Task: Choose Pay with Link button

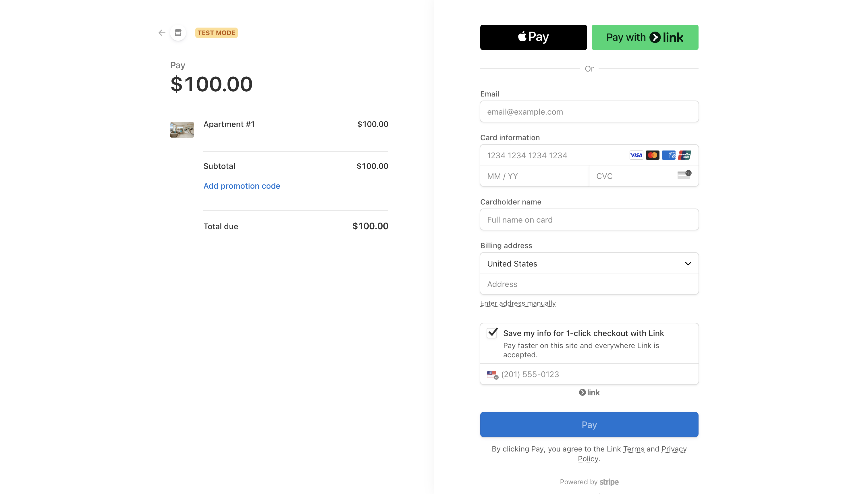Action: tap(645, 37)
